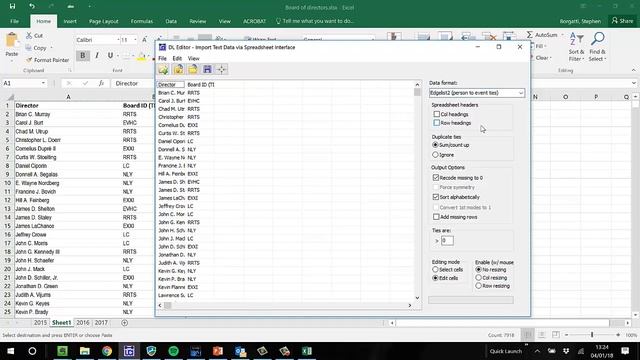Click the Paste clipboard icon in Excel ribbon
Image resolution: width=640 pixels, height=360 pixels.
pyautogui.click(x=11, y=40)
